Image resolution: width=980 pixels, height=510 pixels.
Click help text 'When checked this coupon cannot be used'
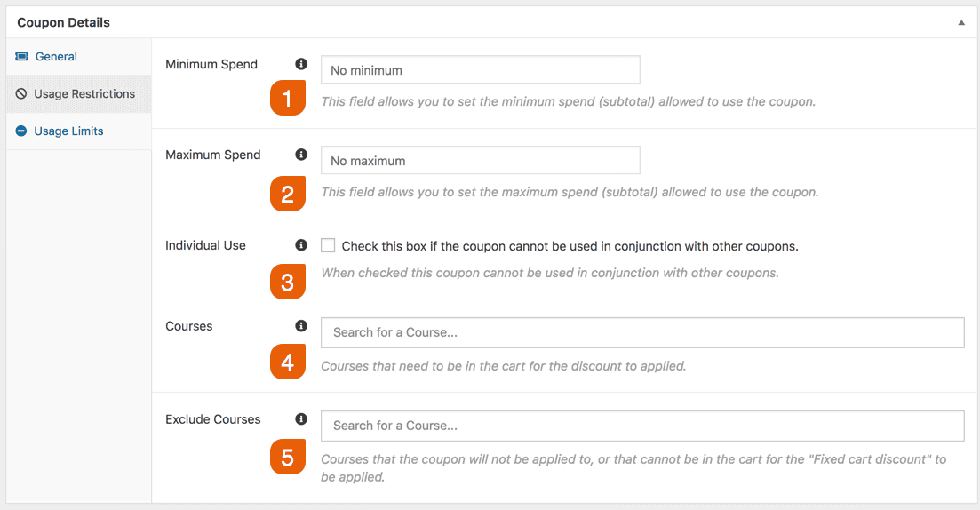550,273
